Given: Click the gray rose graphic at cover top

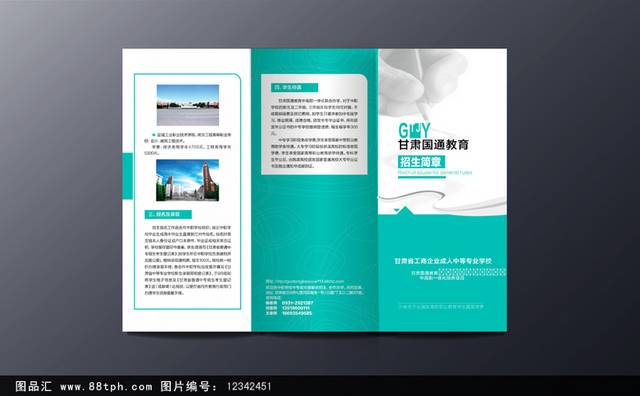Looking at the screenshot, I should [x=423, y=82].
